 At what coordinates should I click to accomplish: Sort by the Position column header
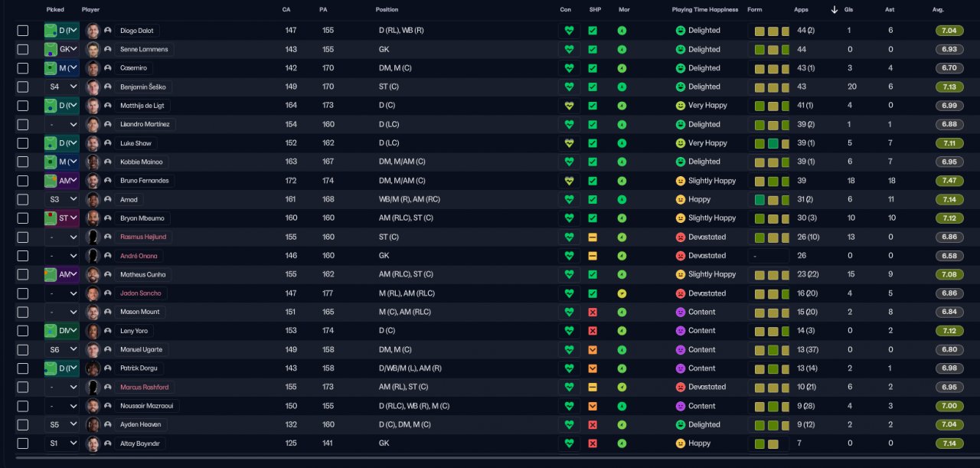point(387,10)
